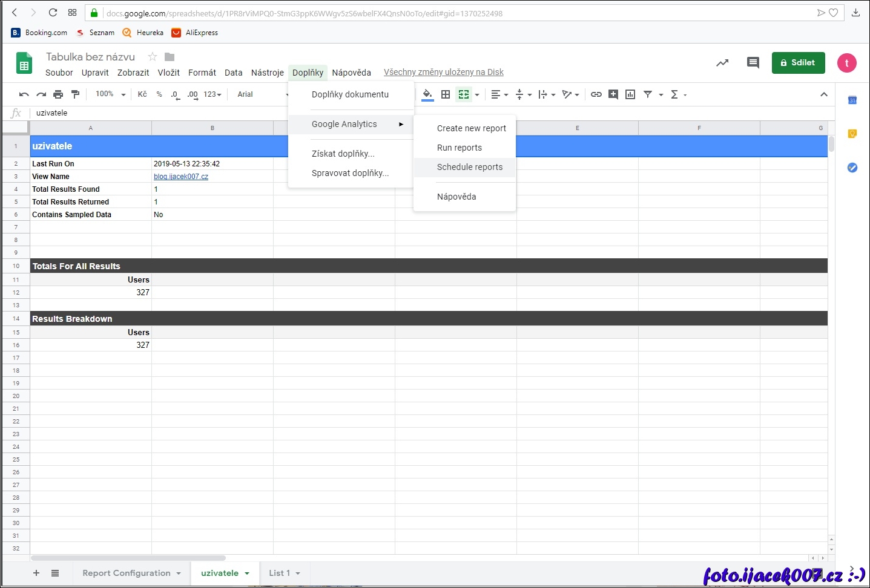This screenshot has height=588, width=870.
Task: Star the document Tabulka bez názvu
Action: point(153,57)
